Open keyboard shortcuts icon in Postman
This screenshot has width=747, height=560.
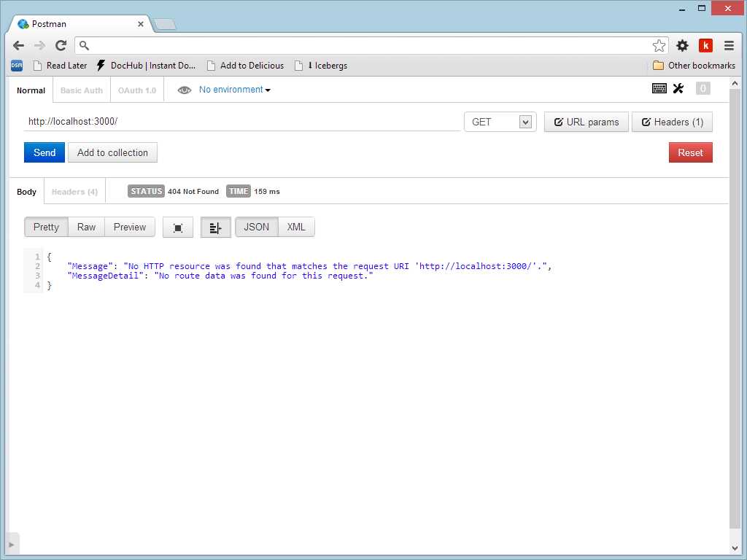(x=659, y=88)
